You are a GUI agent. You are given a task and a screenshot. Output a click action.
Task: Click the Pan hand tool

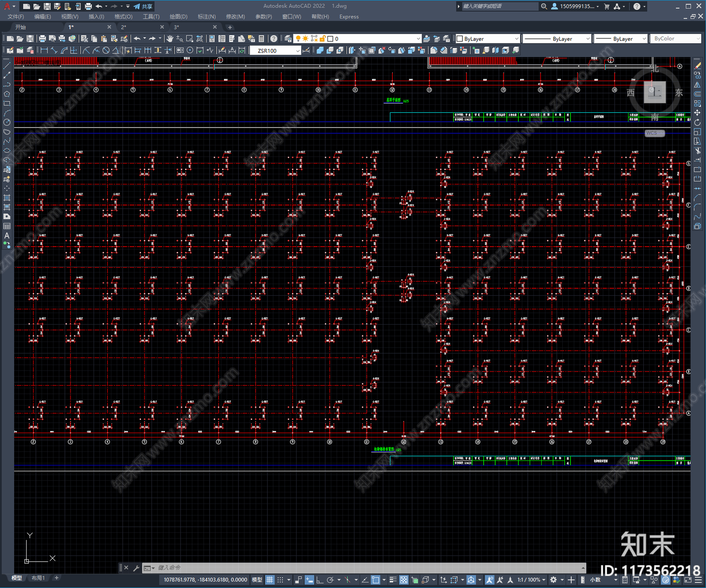(x=170, y=39)
